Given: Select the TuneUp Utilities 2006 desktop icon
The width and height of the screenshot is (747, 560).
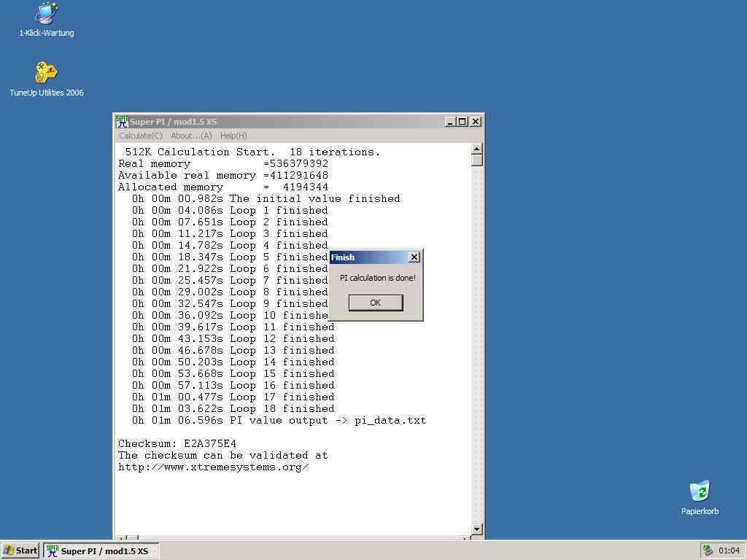Looking at the screenshot, I should 46,79.
